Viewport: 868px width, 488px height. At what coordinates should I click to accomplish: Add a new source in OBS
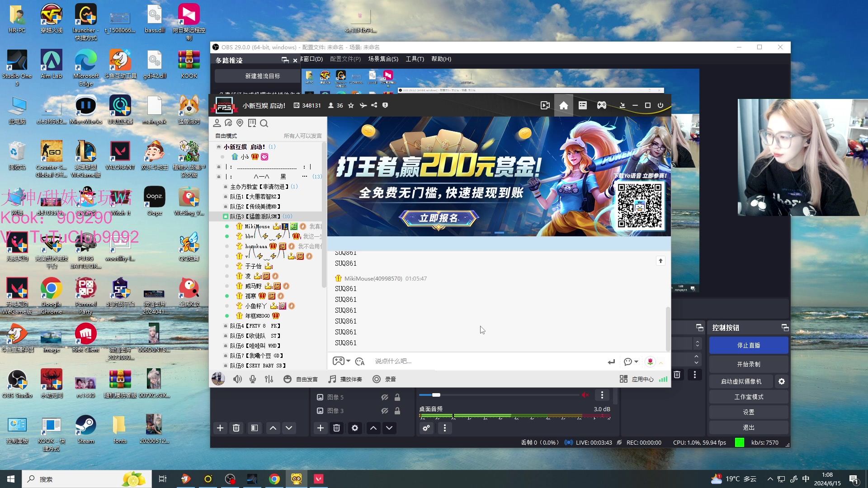point(321,428)
